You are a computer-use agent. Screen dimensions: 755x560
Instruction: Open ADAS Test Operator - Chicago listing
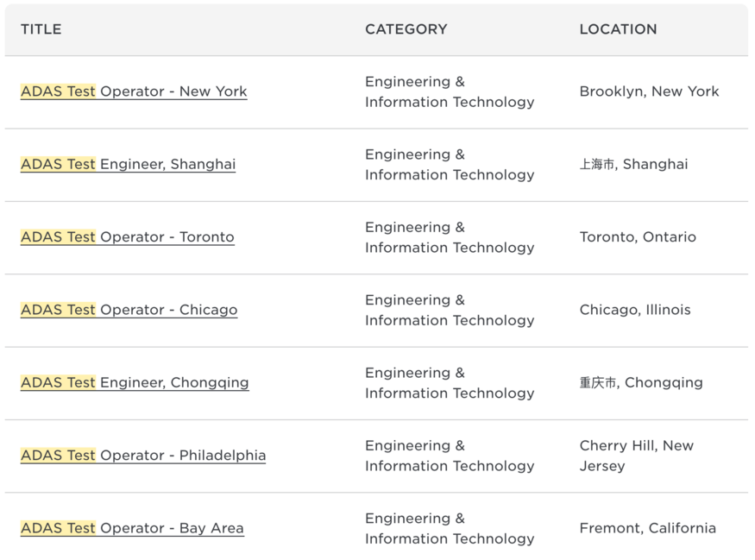tap(129, 310)
